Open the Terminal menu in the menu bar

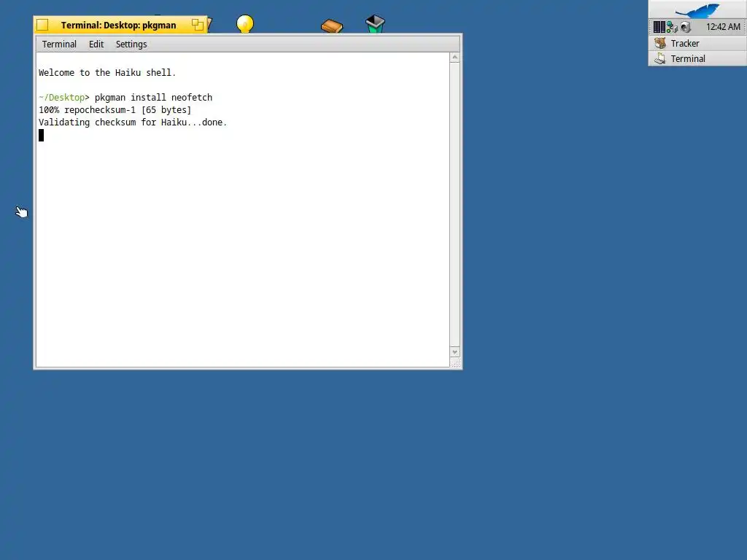59,44
